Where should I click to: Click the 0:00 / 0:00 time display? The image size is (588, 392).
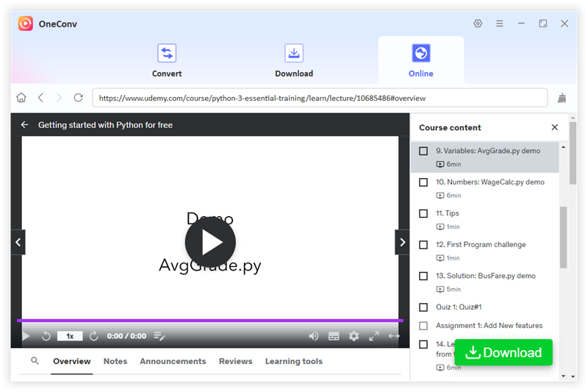click(126, 336)
